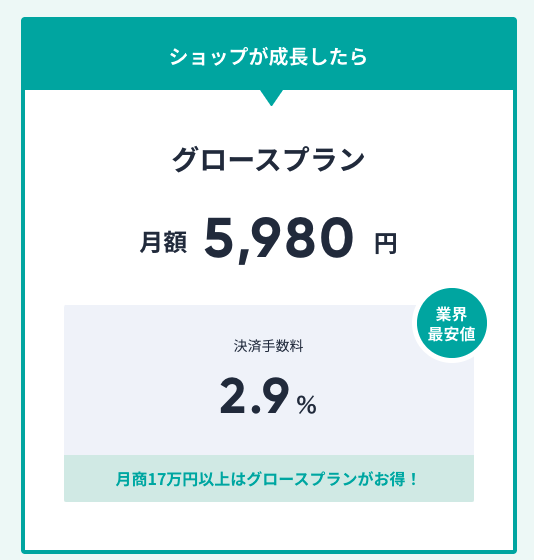This screenshot has height=560, width=534.
Task: Click the light green notice bar background
Action: (269, 479)
